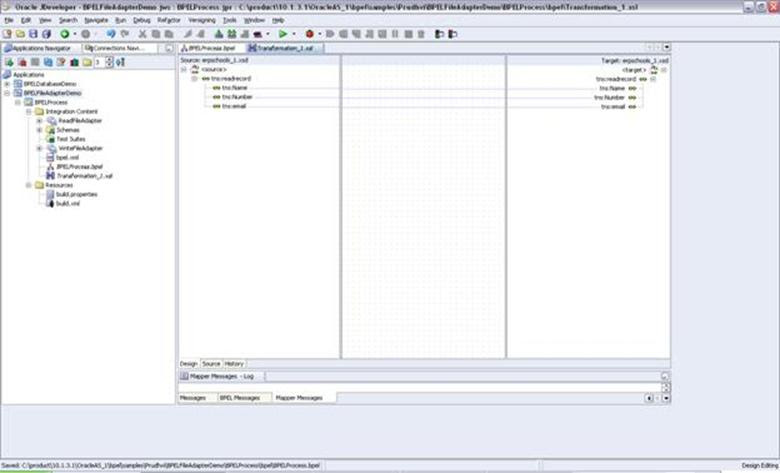The height and width of the screenshot is (473, 780).
Task: Switch to the BPELProcess.bpel editor tab
Action: click(211, 48)
